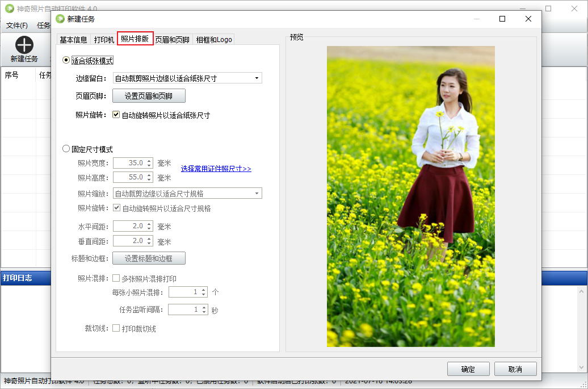Close the 新建任务 dialog with X
This screenshot has height=389, width=588.
528,19
